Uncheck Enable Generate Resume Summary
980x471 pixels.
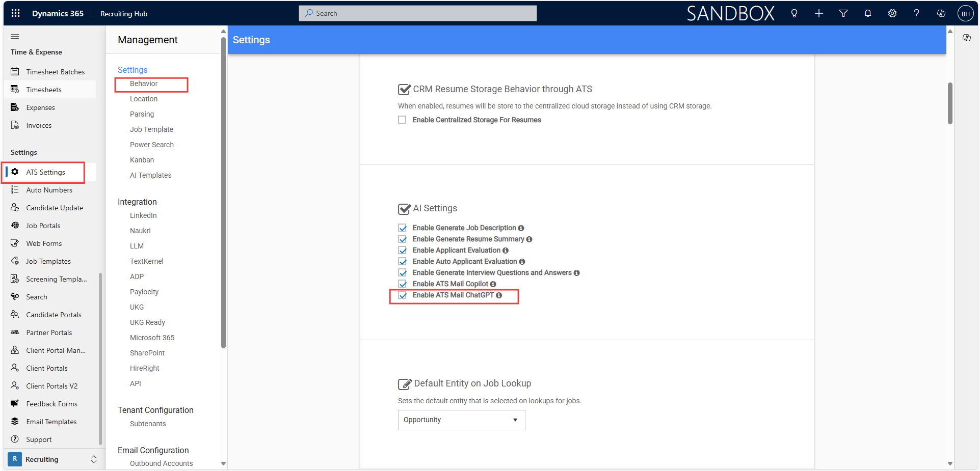tap(403, 239)
